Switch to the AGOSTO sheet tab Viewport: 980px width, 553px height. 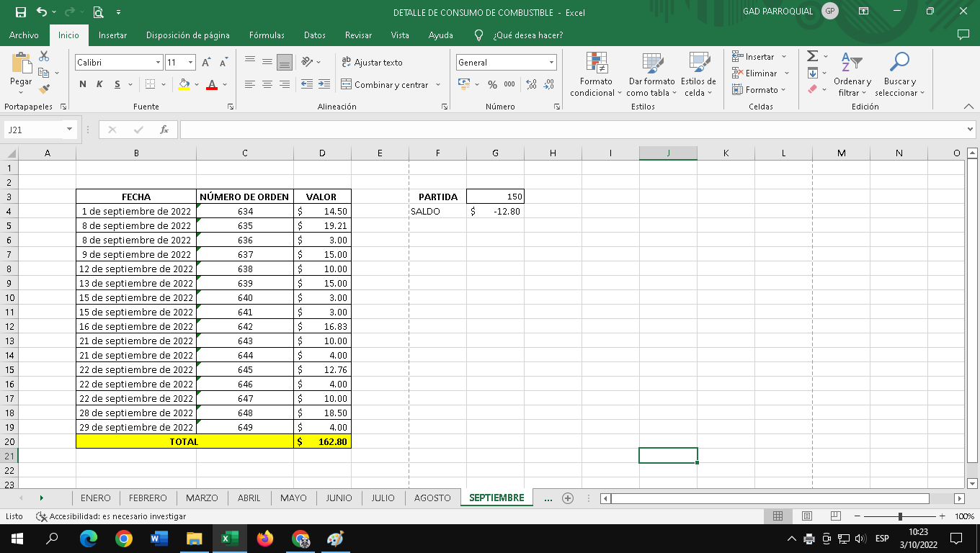click(432, 498)
